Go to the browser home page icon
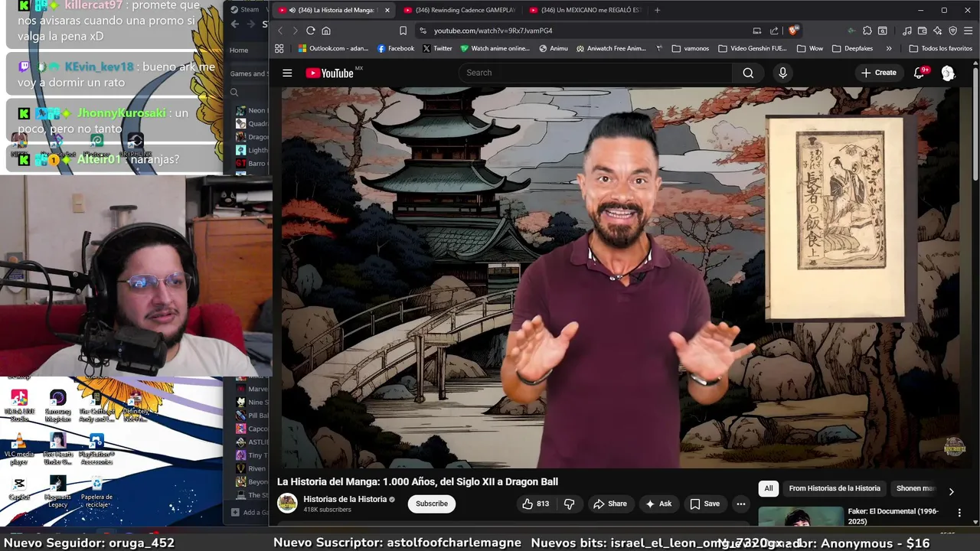Viewport: 980px width, 551px height. click(326, 31)
